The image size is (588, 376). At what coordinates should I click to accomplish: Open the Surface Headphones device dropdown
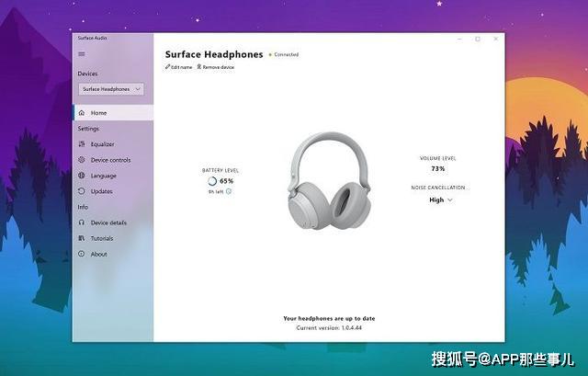click(x=111, y=89)
